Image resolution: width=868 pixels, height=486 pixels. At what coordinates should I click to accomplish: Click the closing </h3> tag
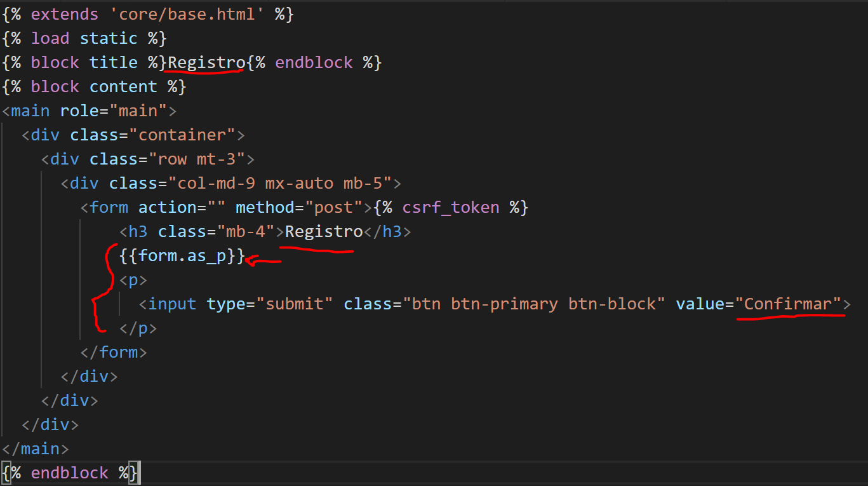coord(387,231)
